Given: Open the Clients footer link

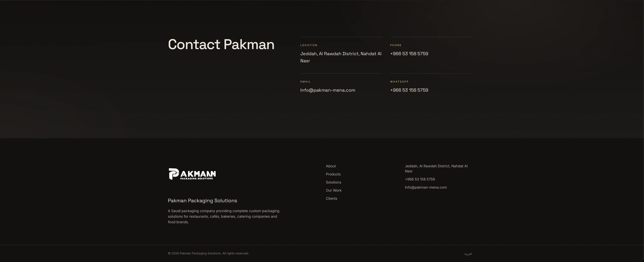Looking at the screenshot, I should pyautogui.click(x=331, y=199).
